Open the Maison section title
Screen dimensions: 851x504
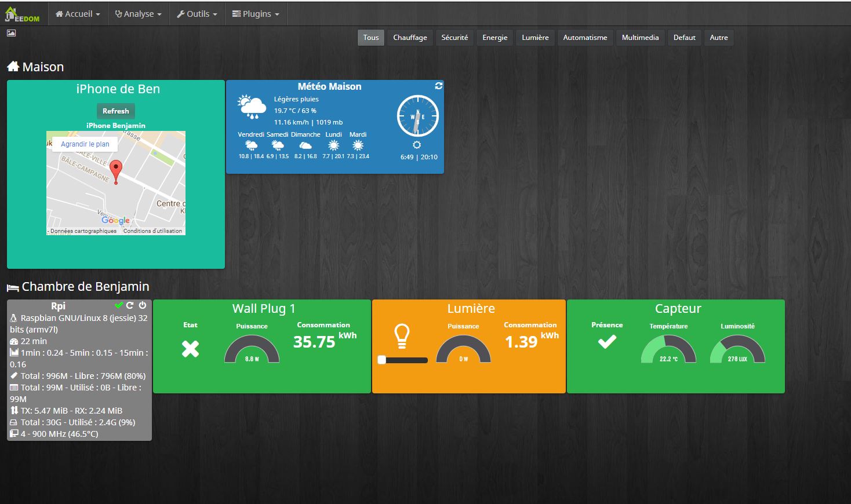pyautogui.click(x=43, y=67)
